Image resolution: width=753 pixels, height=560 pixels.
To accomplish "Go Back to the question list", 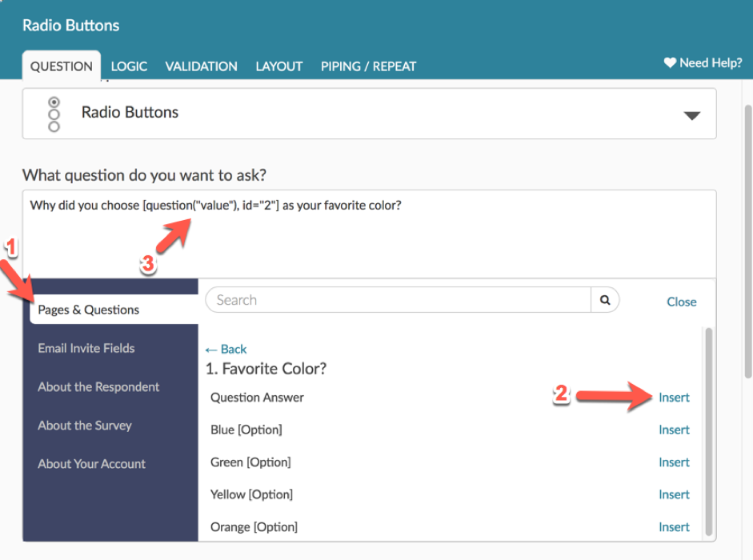I will tap(226, 349).
